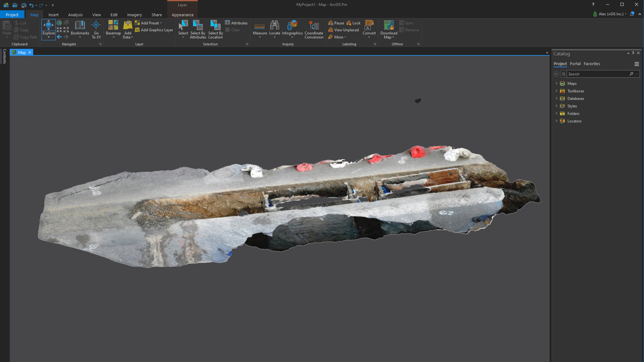The height and width of the screenshot is (362, 644).
Task: Expand the Databases tree item
Action: [556, 99]
